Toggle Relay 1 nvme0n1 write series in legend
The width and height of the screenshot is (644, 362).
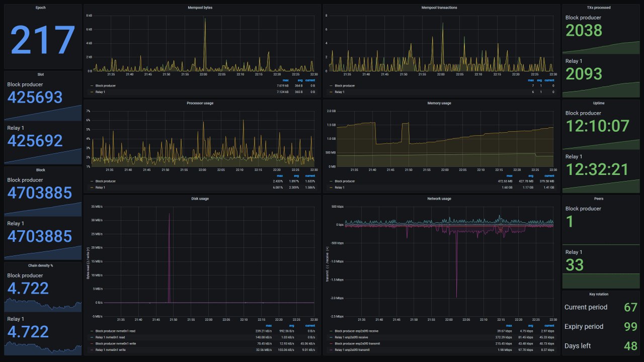(x=110, y=349)
